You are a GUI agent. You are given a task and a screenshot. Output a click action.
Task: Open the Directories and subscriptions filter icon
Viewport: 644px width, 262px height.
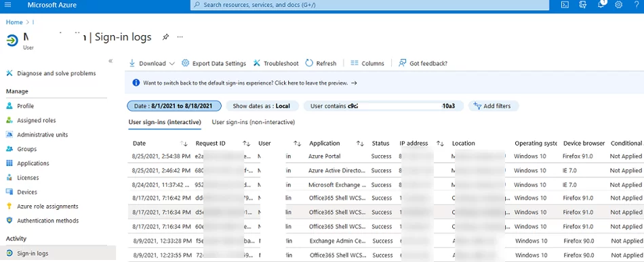(x=582, y=5)
